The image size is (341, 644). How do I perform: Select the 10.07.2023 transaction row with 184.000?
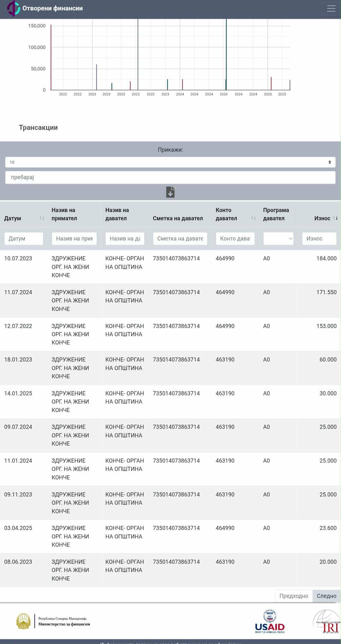coord(170,267)
